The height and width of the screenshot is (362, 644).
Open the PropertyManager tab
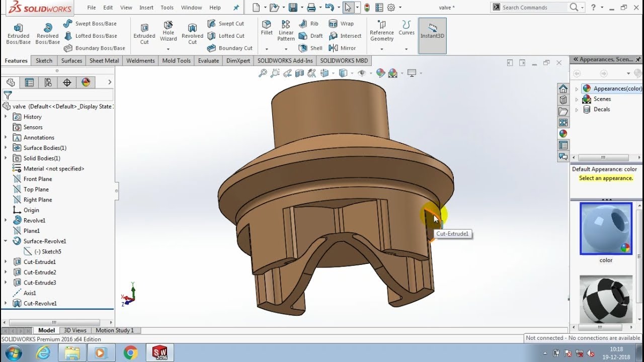(x=29, y=82)
